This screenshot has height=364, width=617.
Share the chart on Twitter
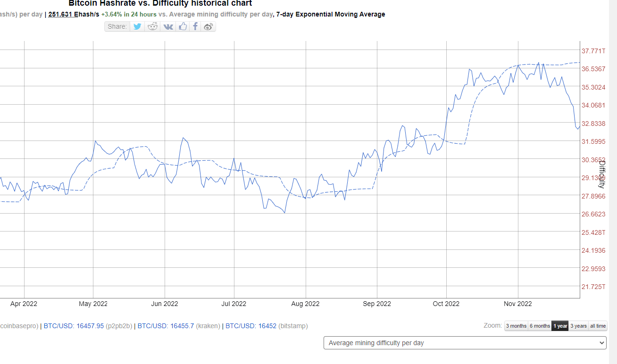point(137,26)
